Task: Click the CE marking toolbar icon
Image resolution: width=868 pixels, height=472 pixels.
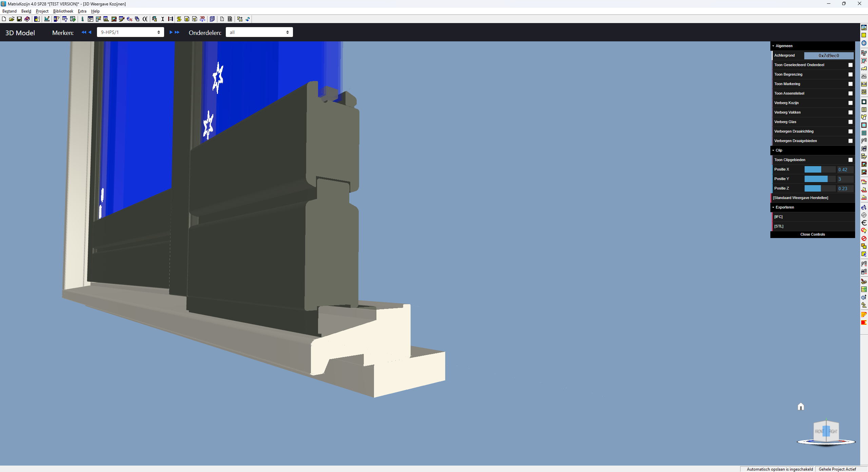Action: pyautogui.click(x=145, y=19)
